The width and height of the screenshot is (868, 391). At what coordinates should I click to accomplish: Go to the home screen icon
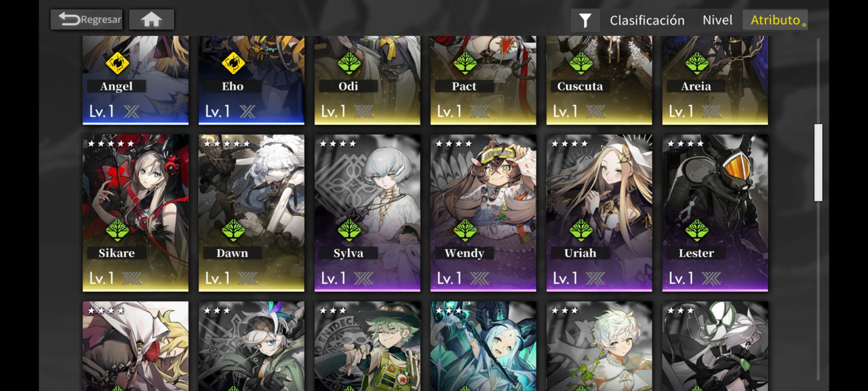click(x=151, y=20)
